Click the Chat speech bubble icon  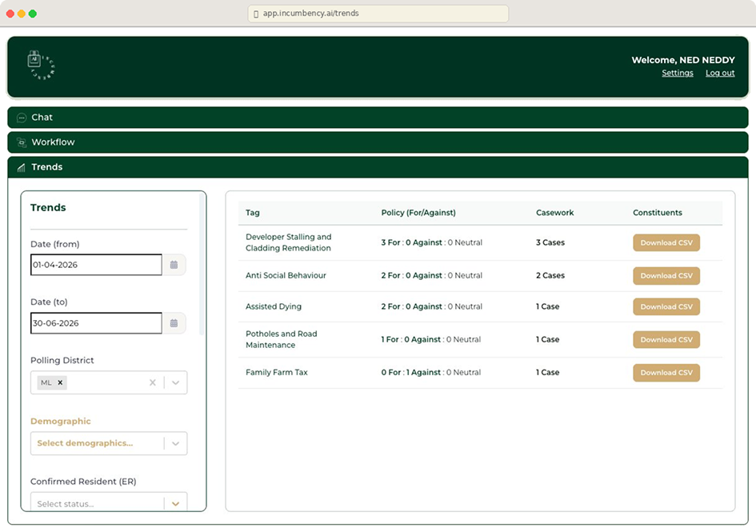click(22, 118)
